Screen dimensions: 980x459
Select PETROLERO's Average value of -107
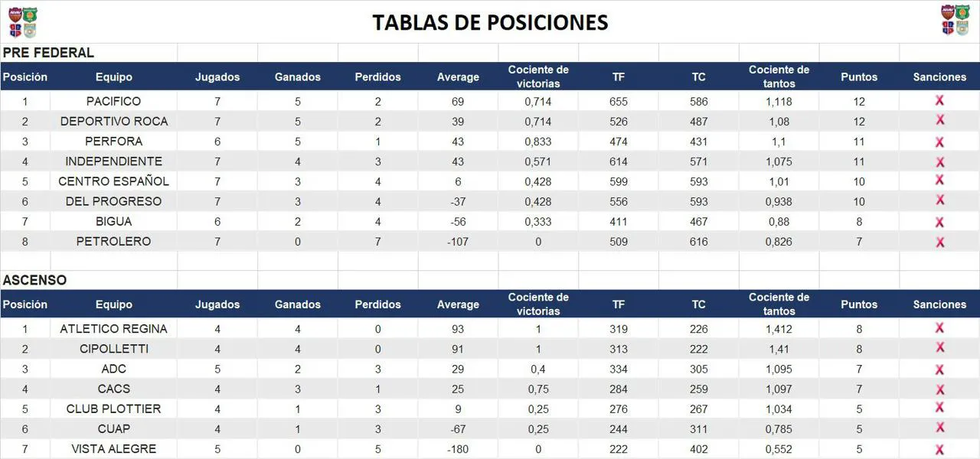[458, 242]
